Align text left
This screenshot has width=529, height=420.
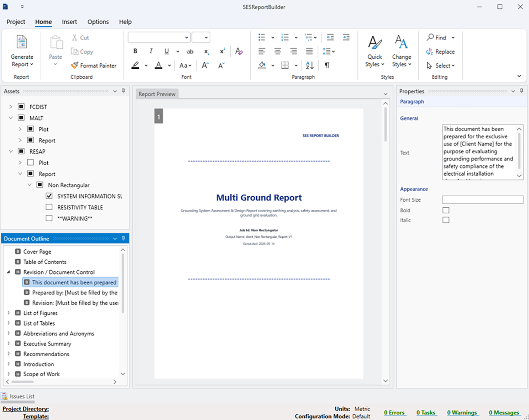[262, 52]
